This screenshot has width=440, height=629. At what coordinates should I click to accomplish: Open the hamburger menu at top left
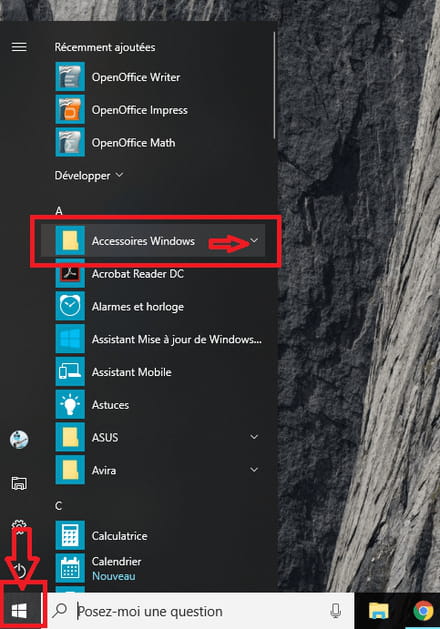pyautogui.click(x=19, y=47)
